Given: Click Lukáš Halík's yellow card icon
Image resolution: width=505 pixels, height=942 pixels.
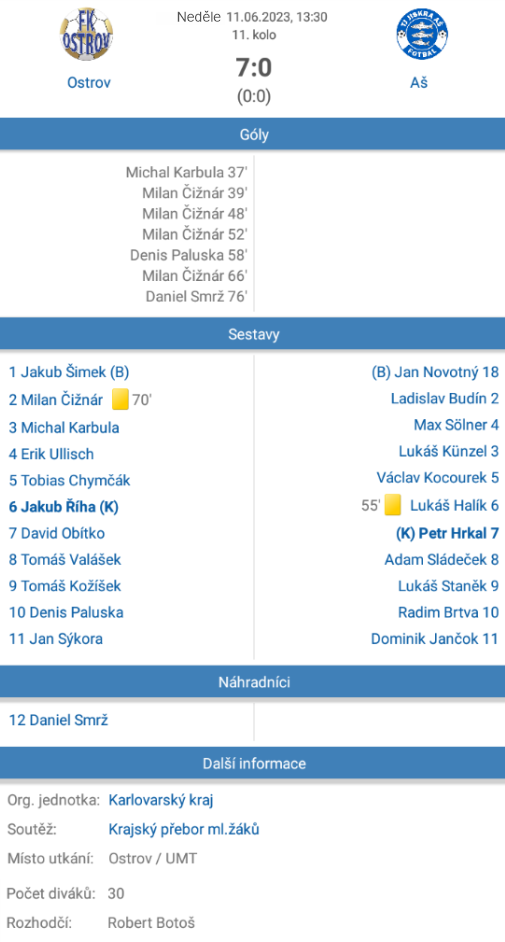Looking at the screenshot, I should 393,505.
